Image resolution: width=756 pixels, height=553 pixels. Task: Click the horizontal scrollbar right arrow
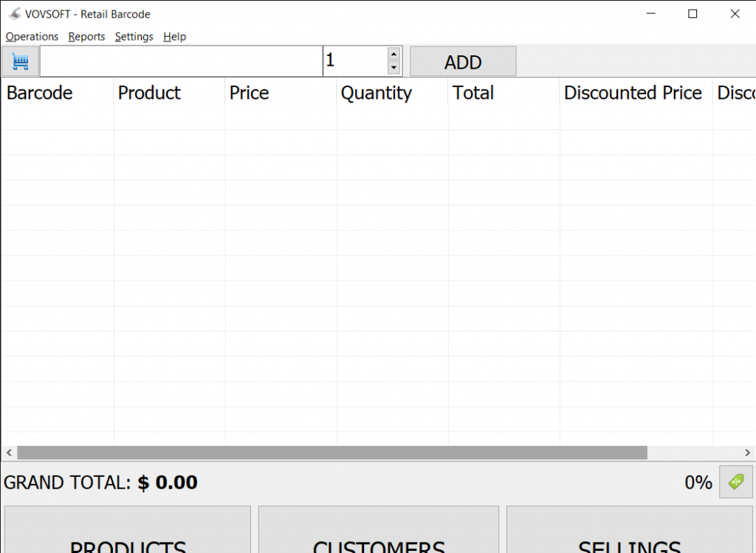(x=747, y=453)
